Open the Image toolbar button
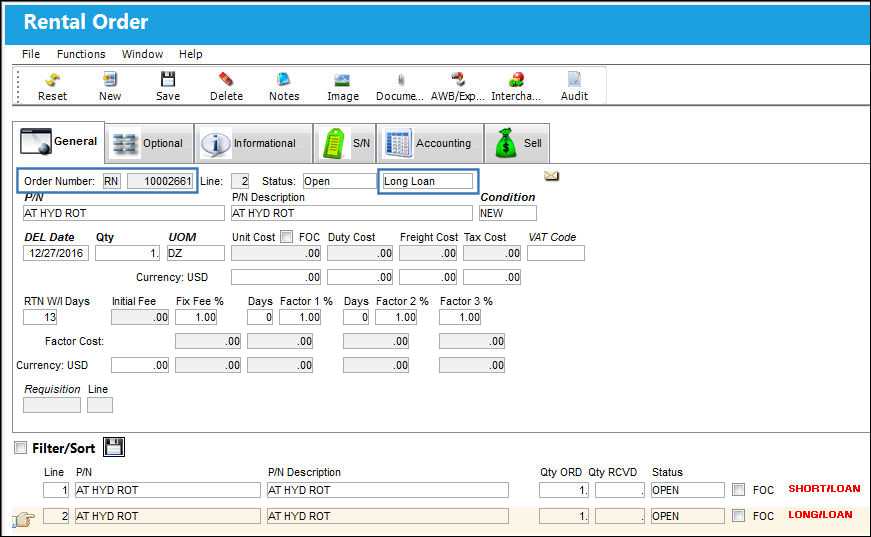Viewport: 871px width, 537px height. [x=342, y=80]
